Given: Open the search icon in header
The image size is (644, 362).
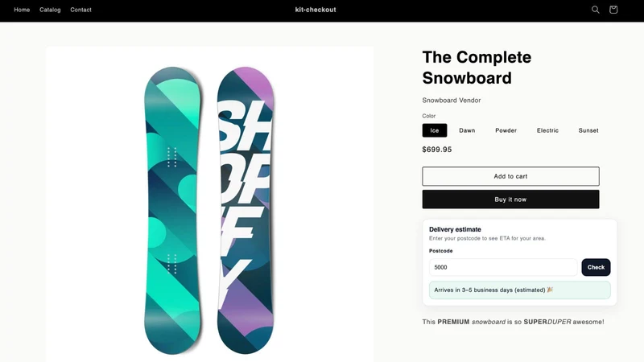Looking at the screenshot, I should point(595,10).
